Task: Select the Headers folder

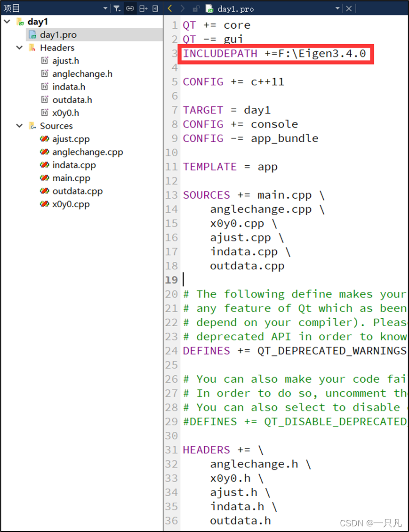Action: 57,48
